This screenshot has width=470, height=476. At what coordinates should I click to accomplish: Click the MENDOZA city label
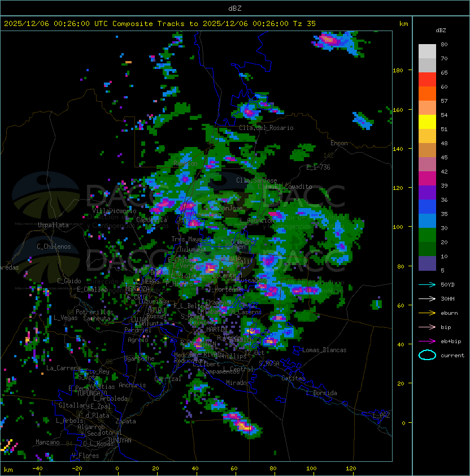[138, 288]
